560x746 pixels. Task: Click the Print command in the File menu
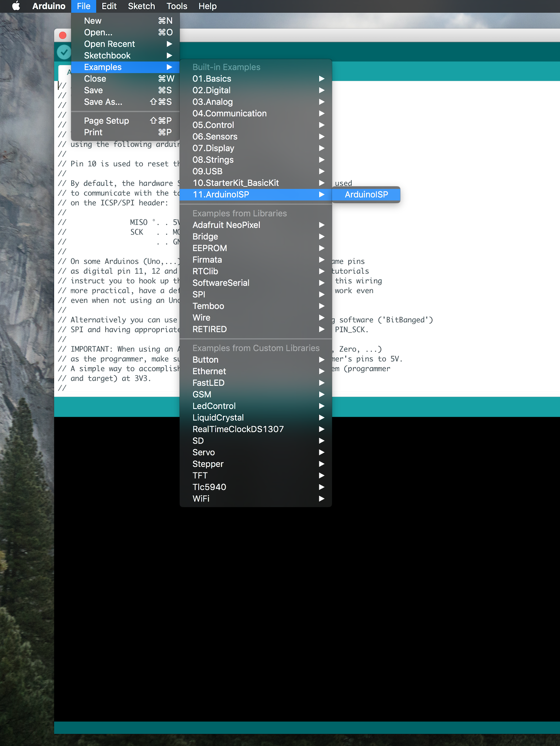(93, 132)
